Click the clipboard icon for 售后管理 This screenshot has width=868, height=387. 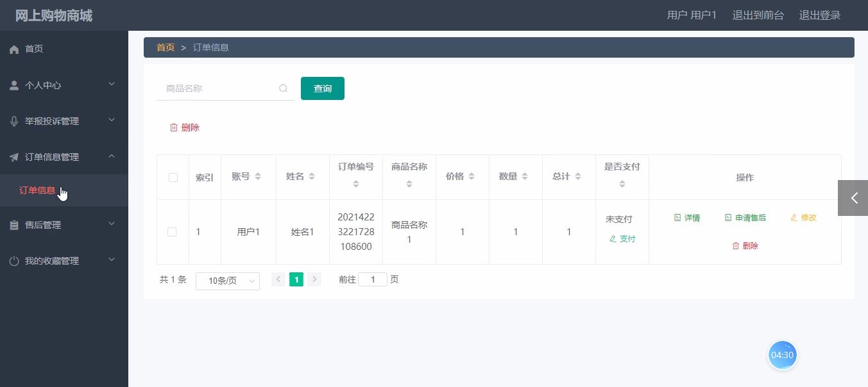(x=14, y=225)
